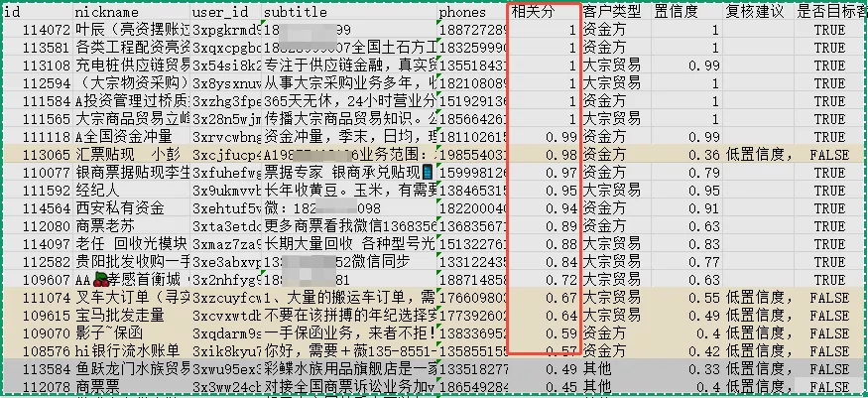Select the 置信度 column header cell
This screenshot has width=868, height=398.
(686, 12)
